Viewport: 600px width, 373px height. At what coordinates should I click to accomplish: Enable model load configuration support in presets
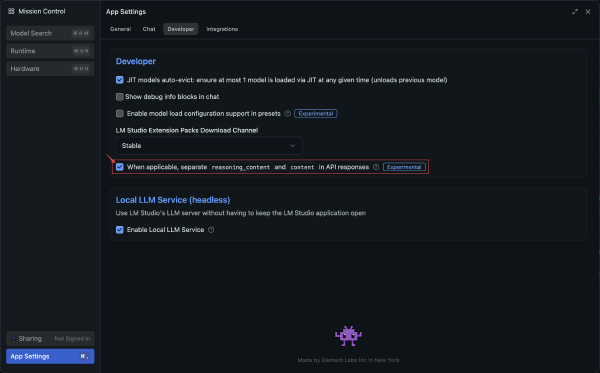(120, 114)
